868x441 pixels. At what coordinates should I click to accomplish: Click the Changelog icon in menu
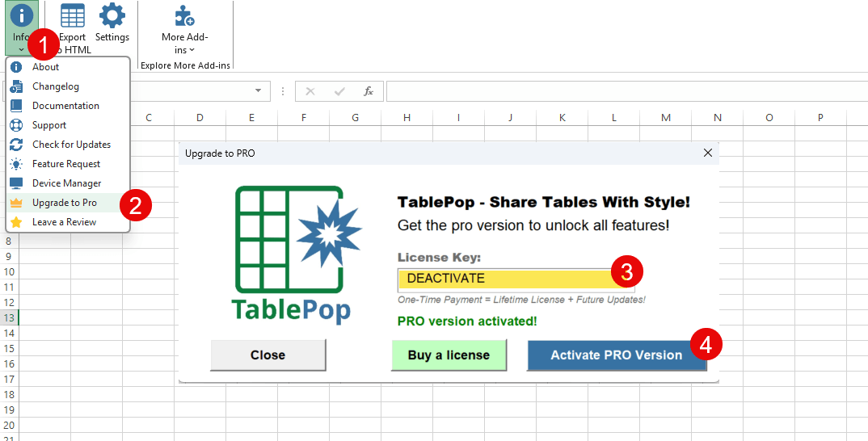coord(16,86)
